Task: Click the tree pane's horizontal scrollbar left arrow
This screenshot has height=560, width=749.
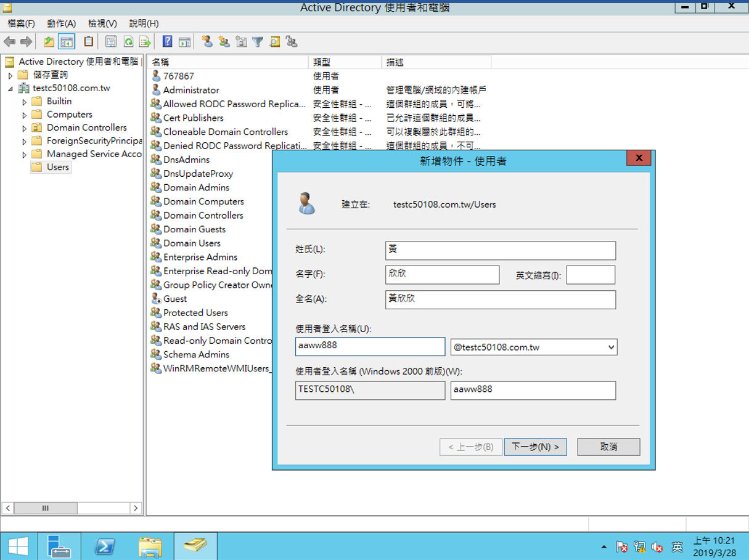Action: 7,508
